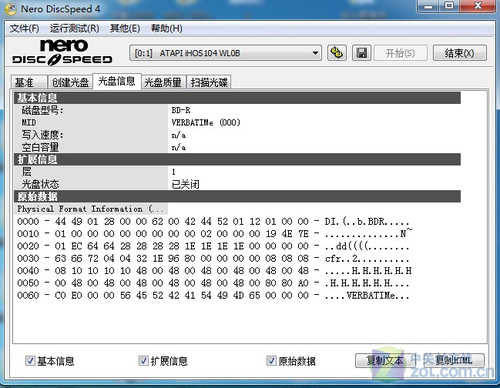The width and height of the screenshot is (500, 388).
Task: Select hex row starting with 0000
Action: [x=213, y=221]
